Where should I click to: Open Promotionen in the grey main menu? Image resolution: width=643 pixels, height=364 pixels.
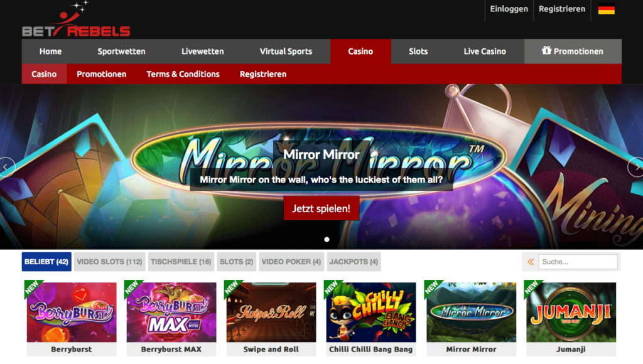coord(573,51)
